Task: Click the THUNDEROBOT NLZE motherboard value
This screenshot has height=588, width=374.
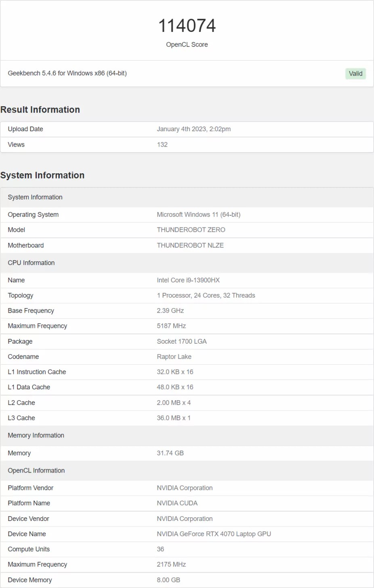Action: (190, 245)
